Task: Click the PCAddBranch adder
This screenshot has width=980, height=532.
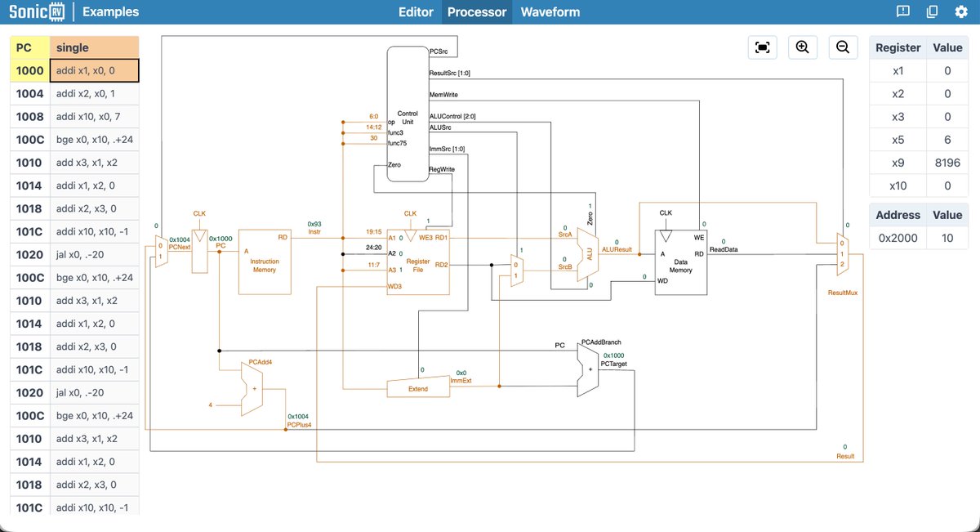Action: point(588,369)
